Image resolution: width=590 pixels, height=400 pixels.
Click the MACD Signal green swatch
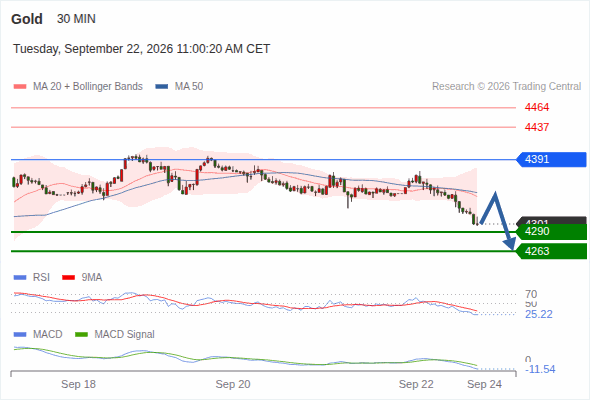point(81,335)
